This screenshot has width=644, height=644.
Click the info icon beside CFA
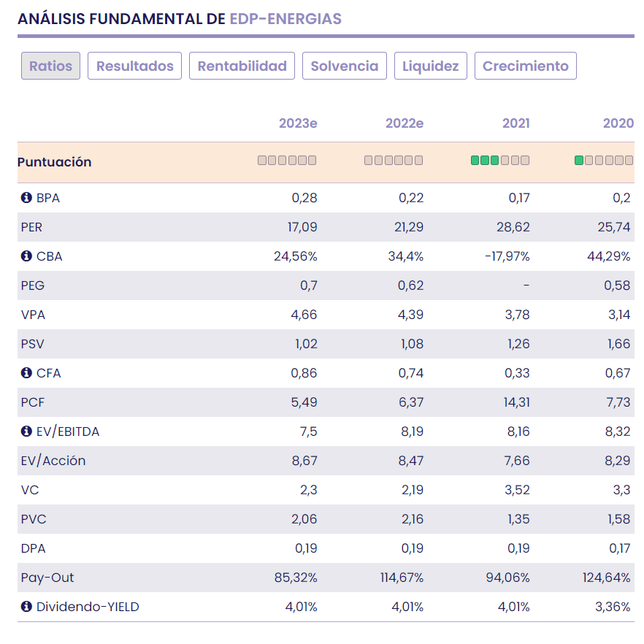(27, 373)
